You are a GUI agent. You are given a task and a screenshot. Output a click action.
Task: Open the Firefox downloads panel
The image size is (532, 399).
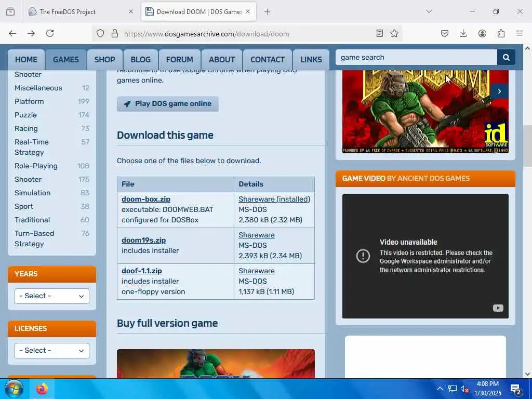click(463, 33)
